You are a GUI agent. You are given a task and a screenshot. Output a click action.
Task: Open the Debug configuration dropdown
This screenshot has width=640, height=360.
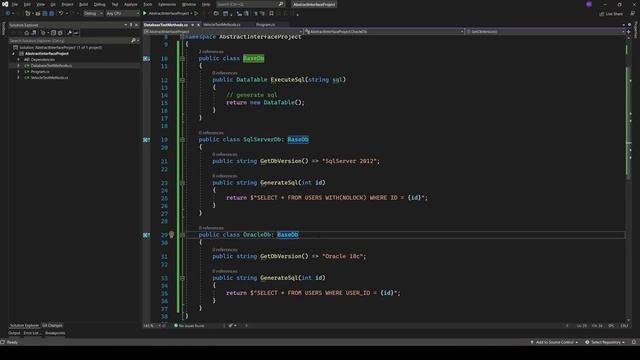(93, 13)
